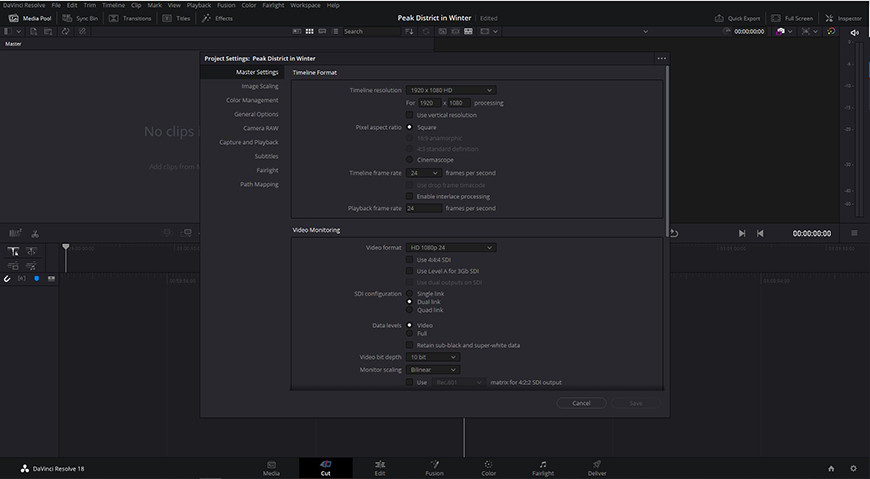The width and height of the screenshot is (870, 479).
Task: Open the Playback menu
Action: [199, 5]
